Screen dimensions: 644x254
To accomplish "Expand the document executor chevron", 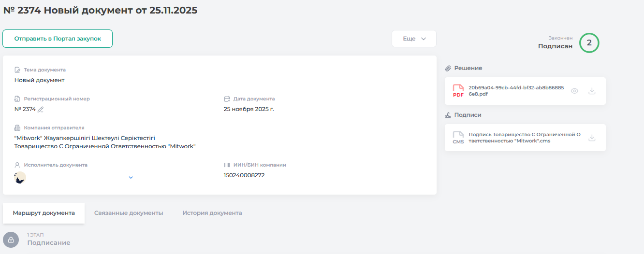I will pyautogui.click(x=131, y=178).
